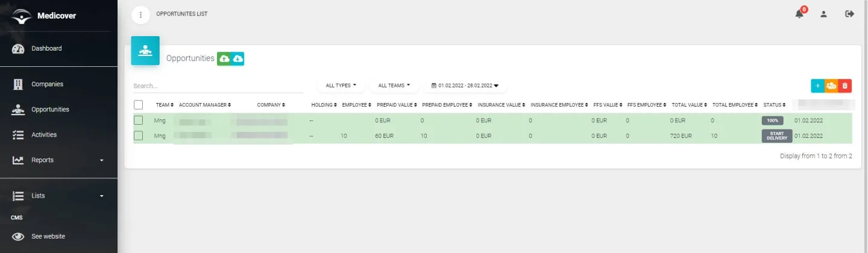Click the Activities checklist icon

pyautogui.click(x=18, y=135)
